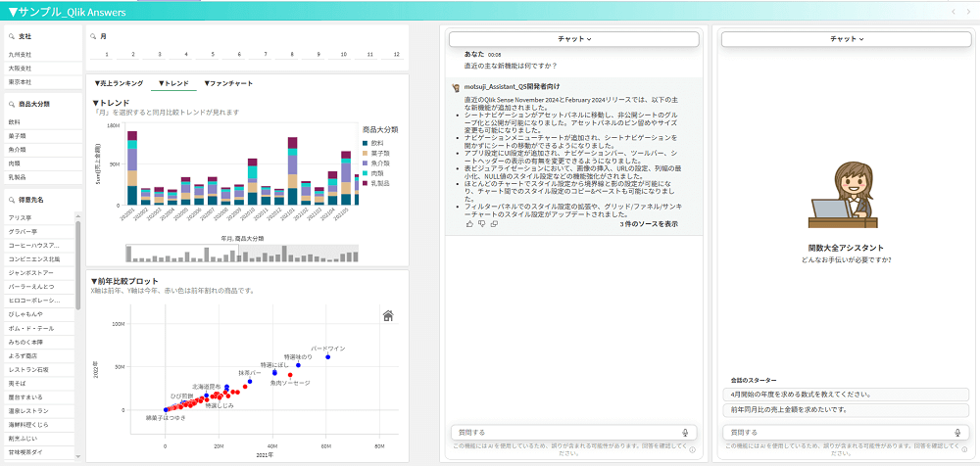Click the search icon beside 商品大分類 filter
Screen dimensions: 980x466
pos(10,103)
